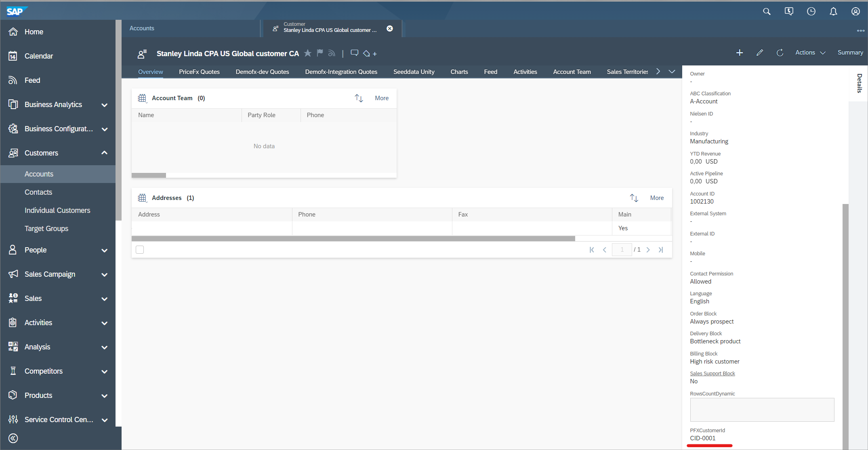Sort the Addresses table with the sort icon
The width and height of the screenshot is (868, 450).
click(x=634, y=198)
